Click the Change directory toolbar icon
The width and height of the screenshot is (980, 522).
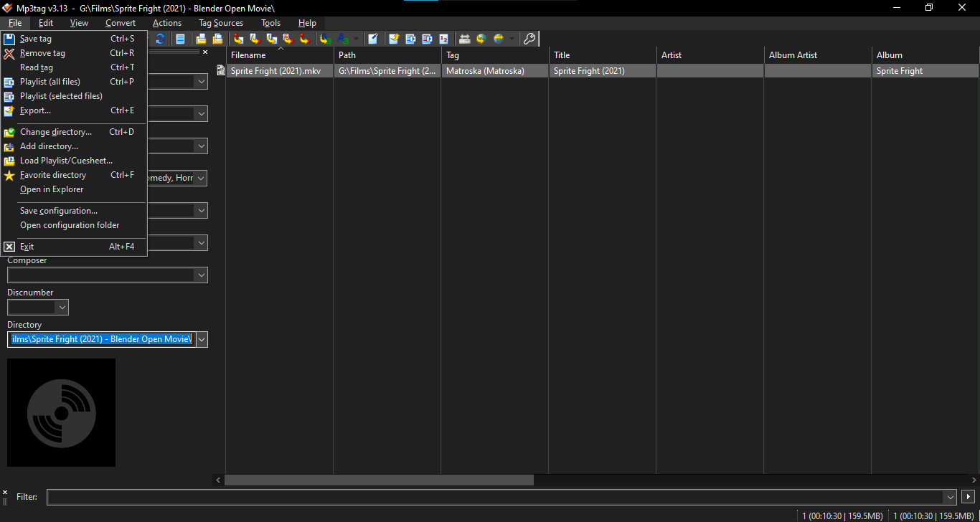[201, 39]
